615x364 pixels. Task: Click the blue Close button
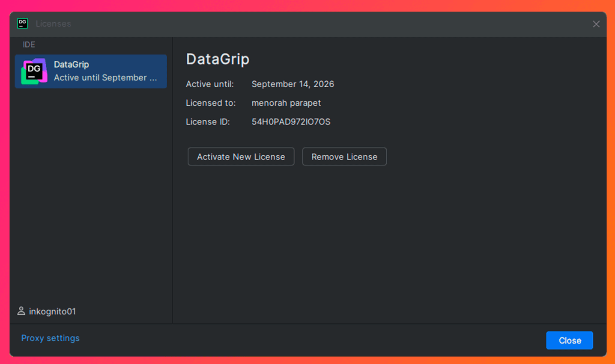click(569, 340)
